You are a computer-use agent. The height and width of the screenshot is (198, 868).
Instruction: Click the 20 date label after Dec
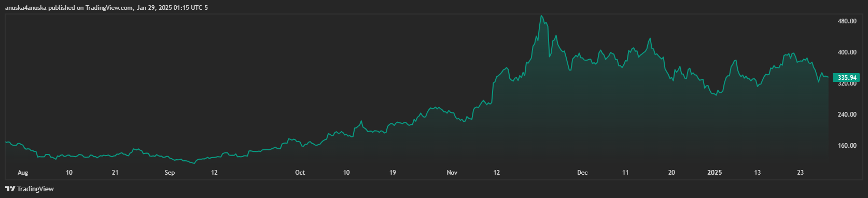coord(671,173)
